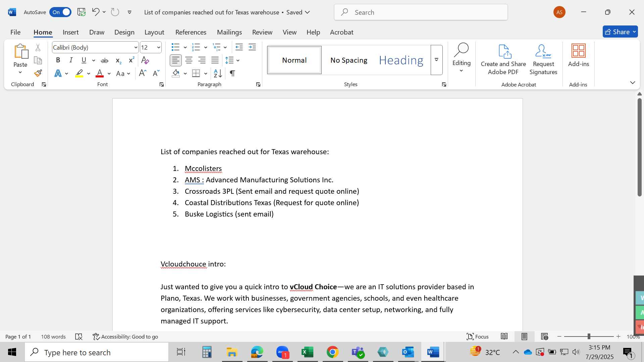Expand the bullets list dropdown arrow
This screenshot has height=362, width=644.
coord(185,47)
